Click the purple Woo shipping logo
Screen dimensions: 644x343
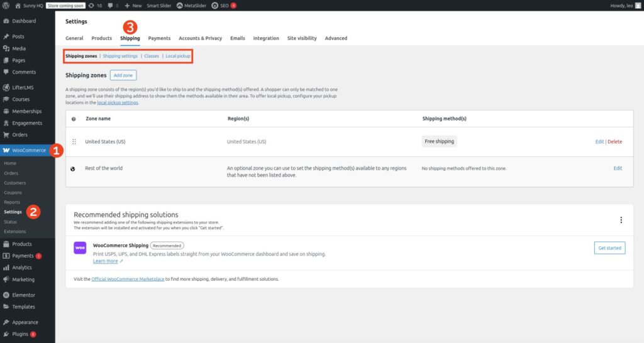[80, 248]
